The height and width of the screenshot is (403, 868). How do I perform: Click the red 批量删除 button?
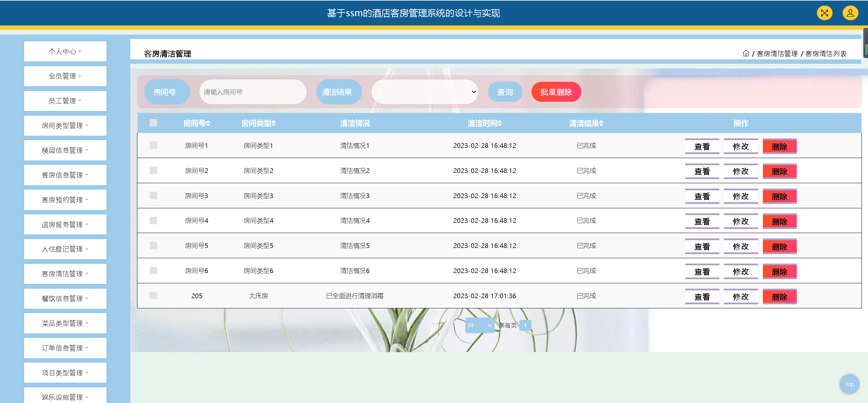556,92
